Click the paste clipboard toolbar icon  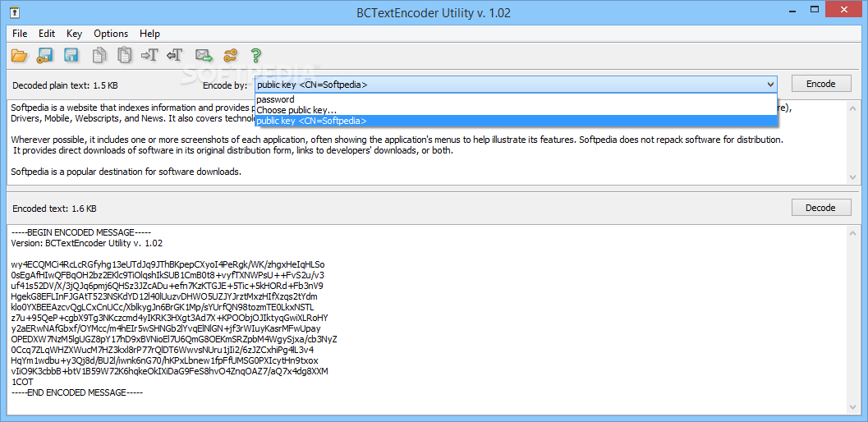tap(124, 55)
